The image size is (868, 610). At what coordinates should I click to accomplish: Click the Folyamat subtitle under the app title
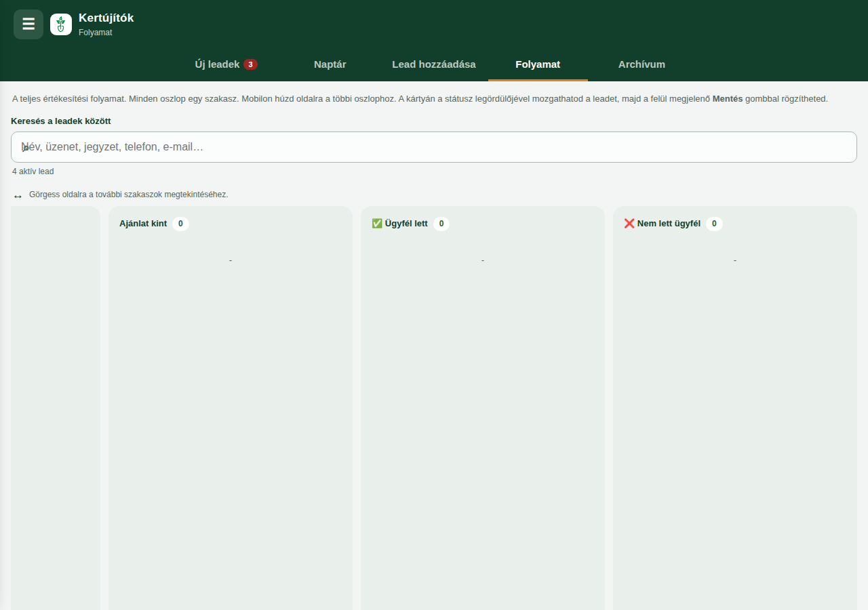(x=96, y=33)
